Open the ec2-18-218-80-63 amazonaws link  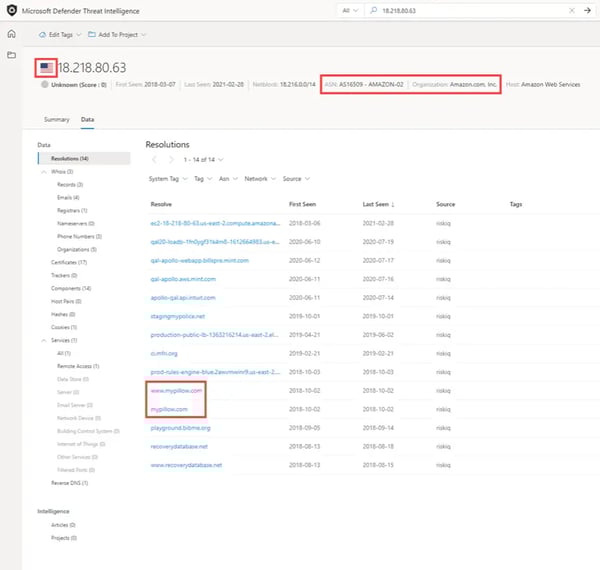coord(215,223)
